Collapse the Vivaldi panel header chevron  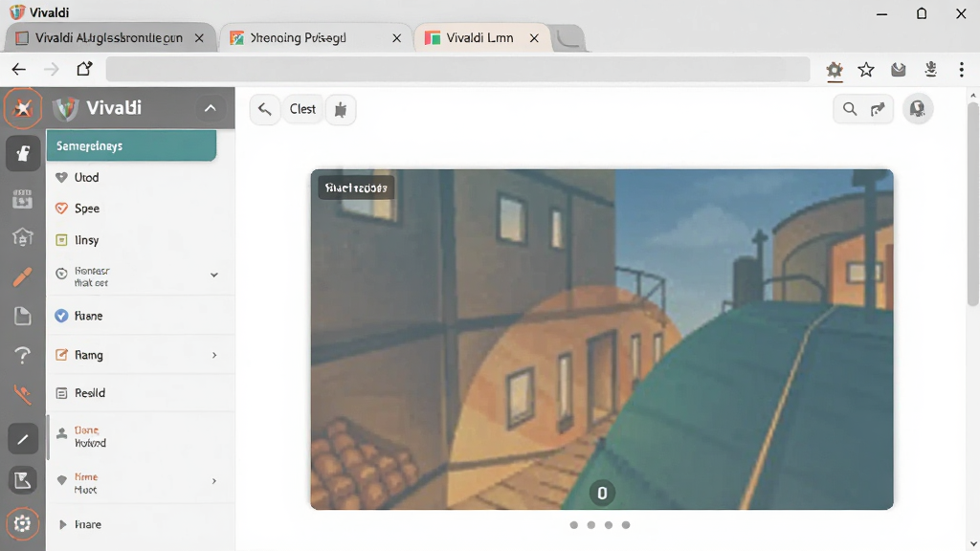pos(211,108)
